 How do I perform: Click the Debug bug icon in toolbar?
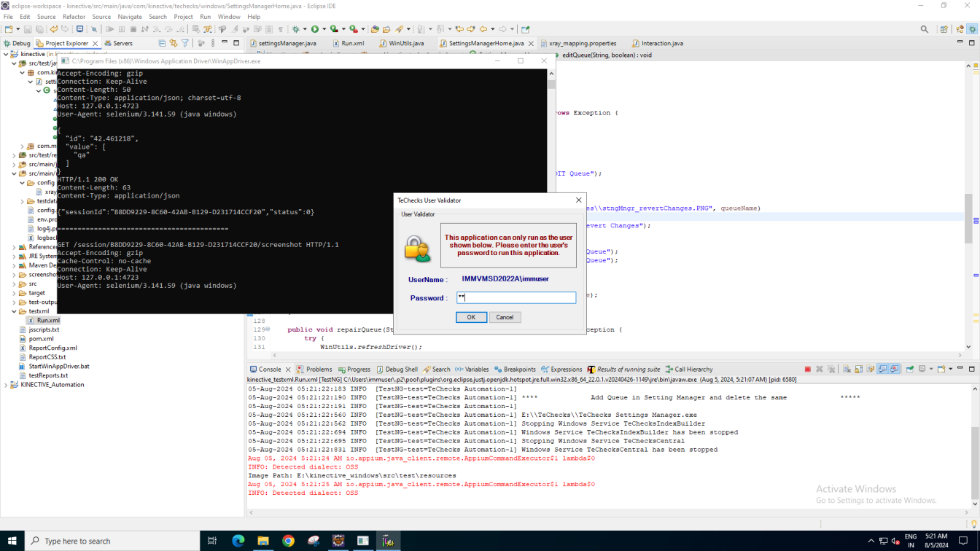click(296, 29)
